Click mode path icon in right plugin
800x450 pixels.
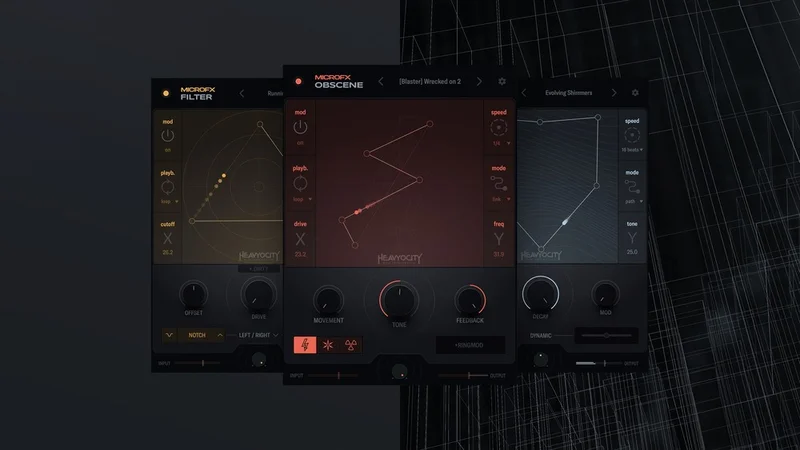[x=632, y=186]
